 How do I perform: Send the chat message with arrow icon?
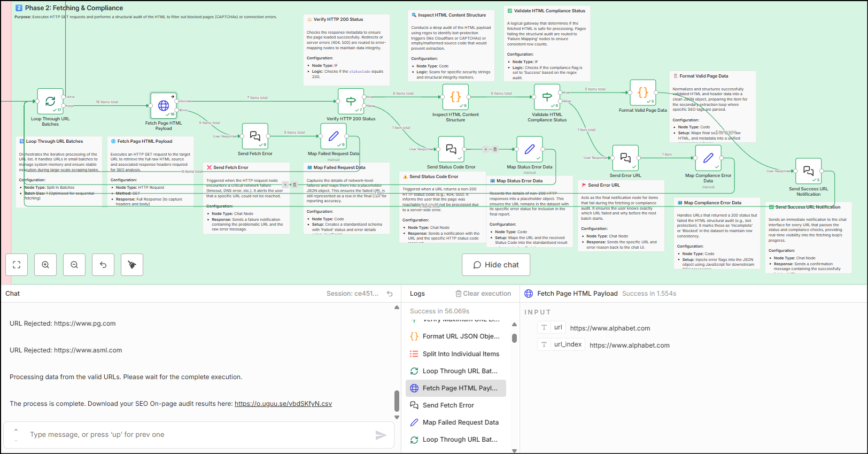[x=381, y=435]
